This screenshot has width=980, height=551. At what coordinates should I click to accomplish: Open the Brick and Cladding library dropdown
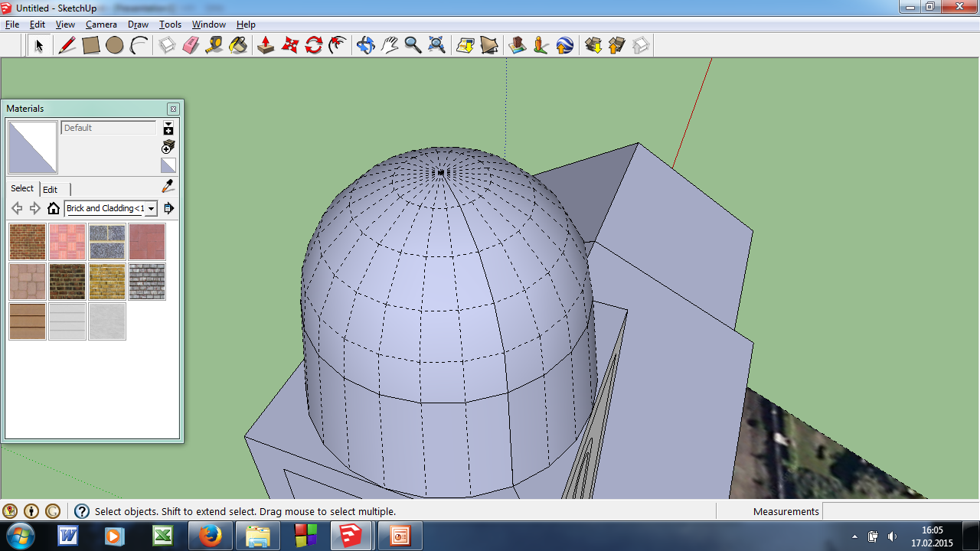152,209
